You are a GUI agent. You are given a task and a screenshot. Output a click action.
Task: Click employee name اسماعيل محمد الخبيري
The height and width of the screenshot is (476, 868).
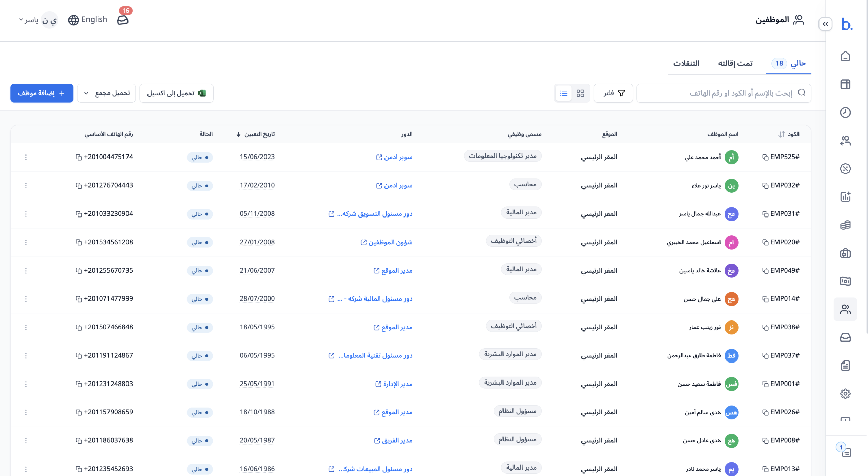click(x=693, y=242)
